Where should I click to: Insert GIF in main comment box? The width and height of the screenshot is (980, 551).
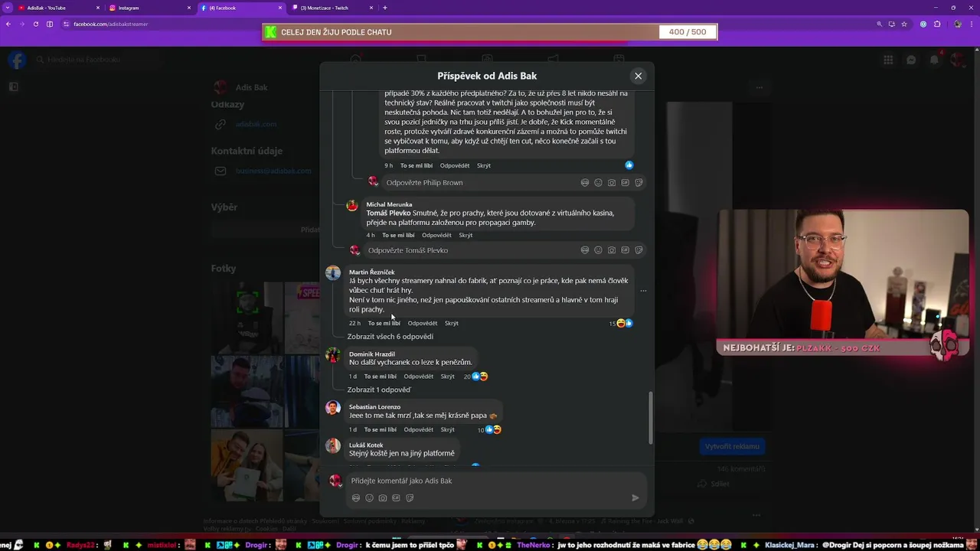click(x=396, y=498)
